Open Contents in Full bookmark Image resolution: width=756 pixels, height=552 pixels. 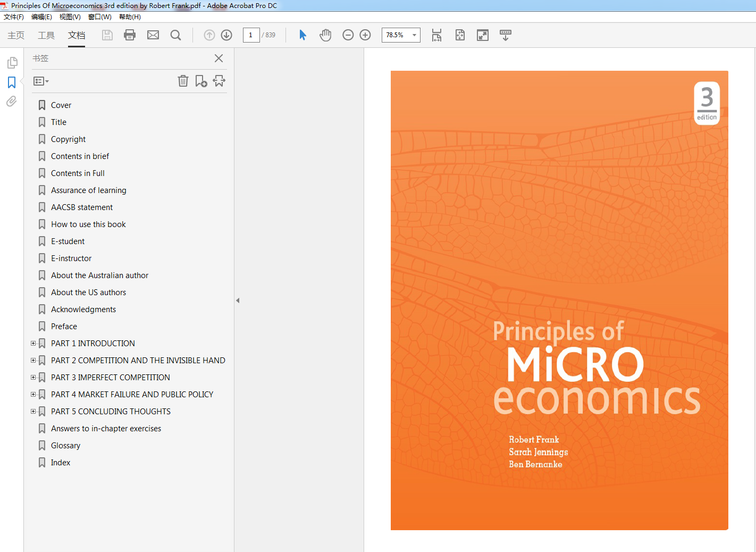(x=78, y=173)
